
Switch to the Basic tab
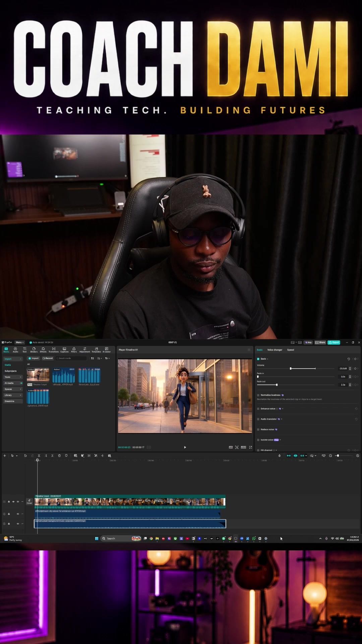coord(260,350)
